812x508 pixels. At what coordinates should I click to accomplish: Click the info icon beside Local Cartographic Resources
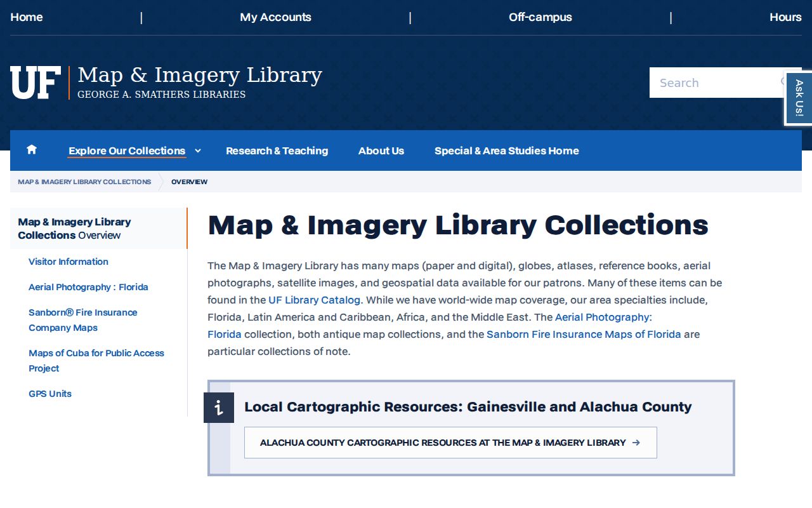coord(219,408)
